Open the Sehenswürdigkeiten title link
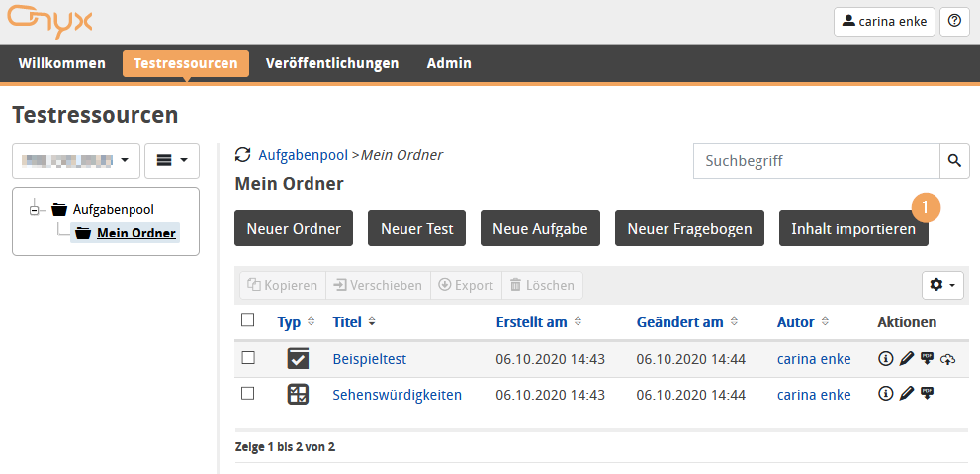 tap(397, 395)
